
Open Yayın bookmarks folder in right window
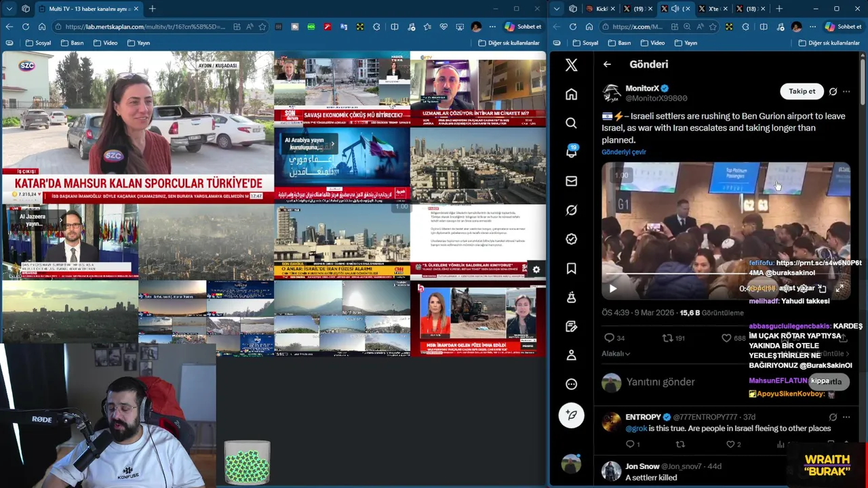point(685,43)
